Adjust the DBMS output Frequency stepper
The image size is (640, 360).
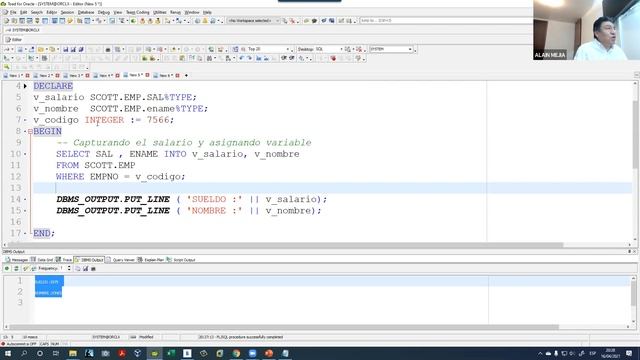tap(69, 268)
